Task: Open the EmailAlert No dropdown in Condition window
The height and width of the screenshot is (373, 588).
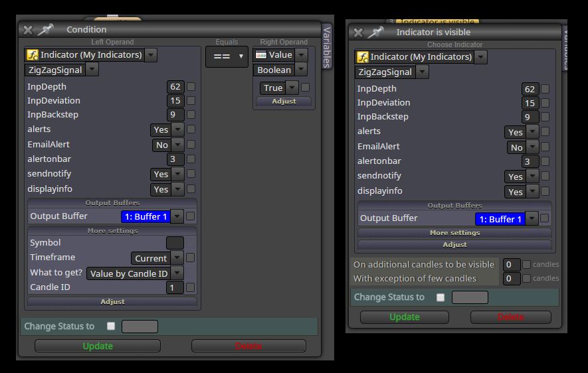Action: (x=178, y=145)
